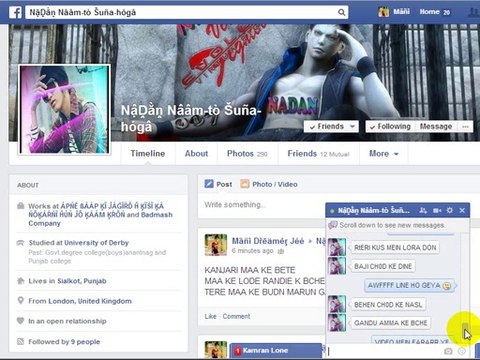Click the education icon beside University of Derby
The height and width of the screenshot is (360, 480).
21,243
